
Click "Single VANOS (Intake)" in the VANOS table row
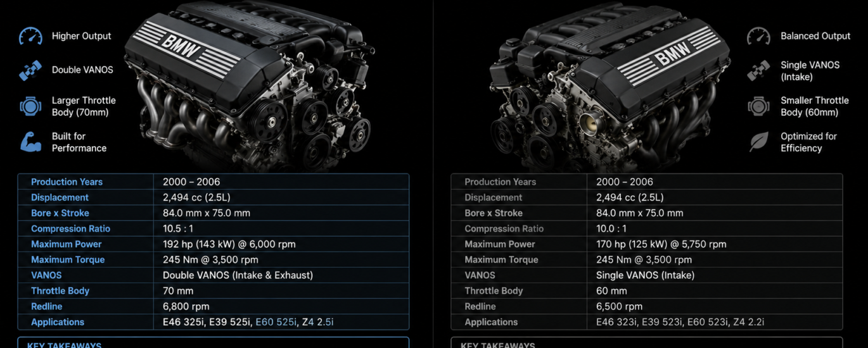pos(645,275)
